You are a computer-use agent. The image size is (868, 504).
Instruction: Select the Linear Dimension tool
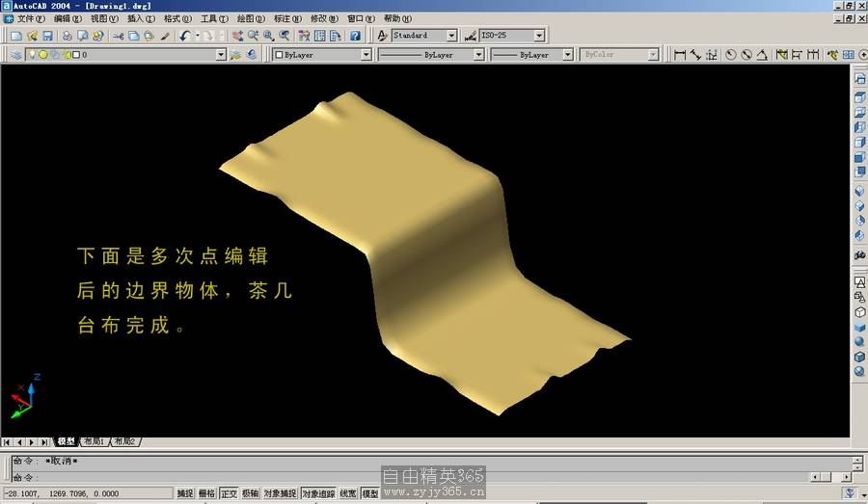click(x=680, y=55)
